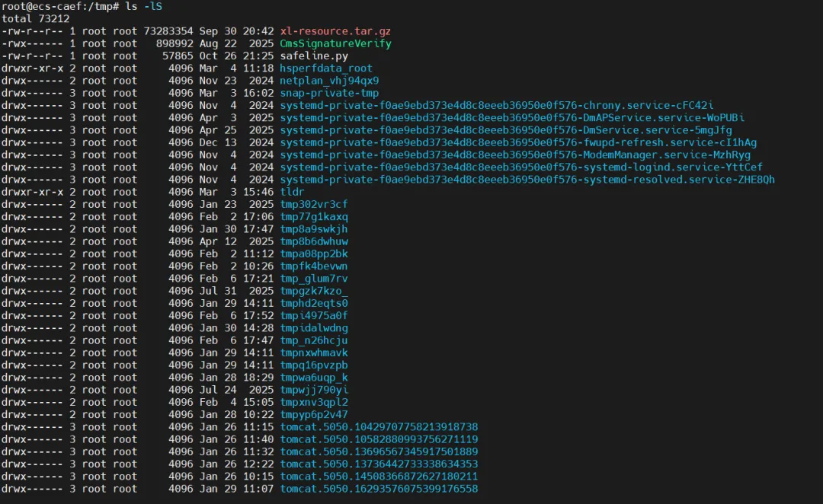Click the xl-resource.tar.gz filename
The width and height of the screenshot is (823, 504).
tap(335, 31)
